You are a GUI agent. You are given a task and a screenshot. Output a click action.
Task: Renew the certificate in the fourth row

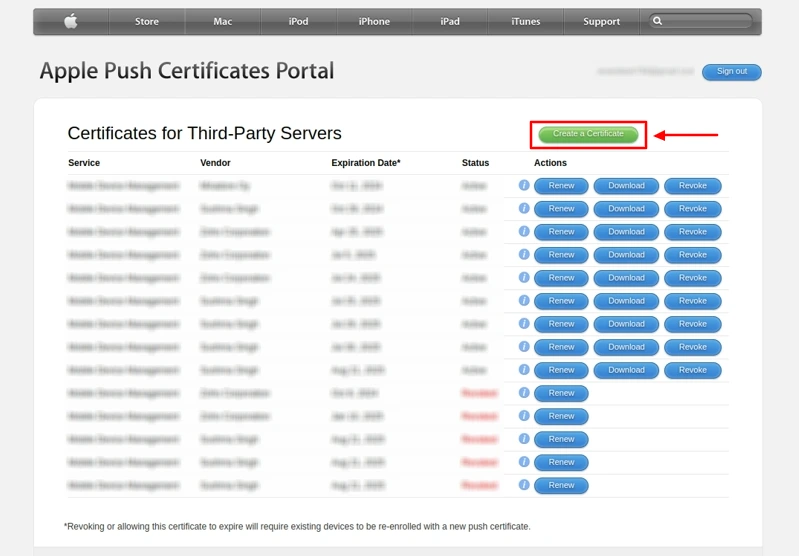pos(561,255)
